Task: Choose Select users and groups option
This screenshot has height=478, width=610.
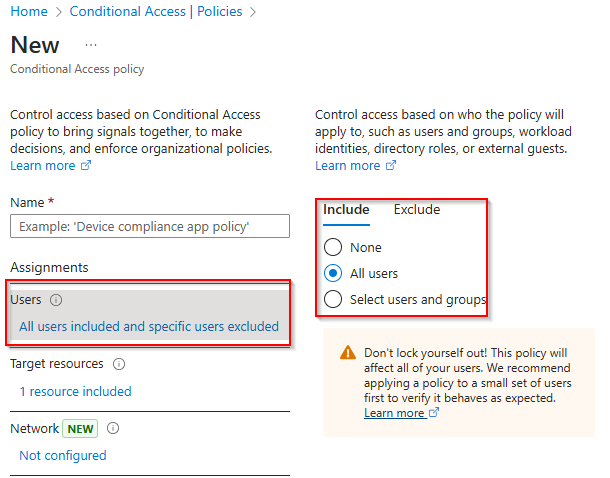Action: 333,300
